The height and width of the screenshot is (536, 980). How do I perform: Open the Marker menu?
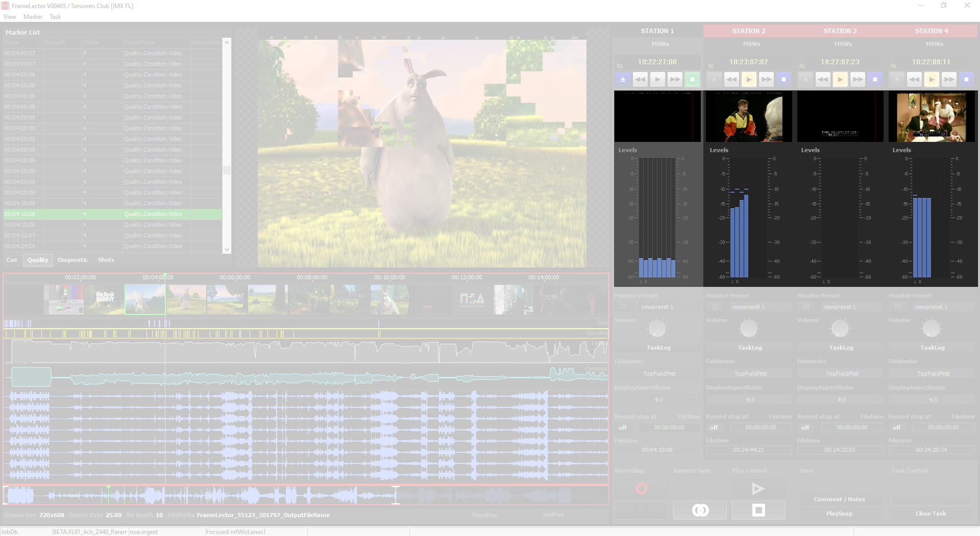coord(33,17)
